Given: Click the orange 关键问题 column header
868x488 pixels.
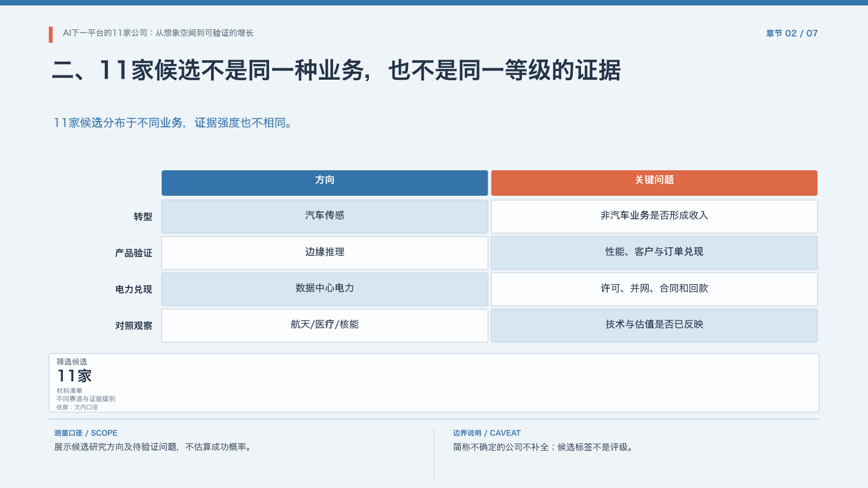Looking at the screenshot, I should tap(654, 183).
